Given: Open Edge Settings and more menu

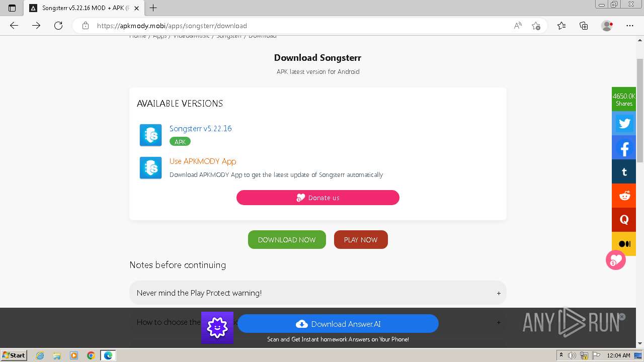Looking at the screenshot, I should pyautogui.click(x=630, y=26).
